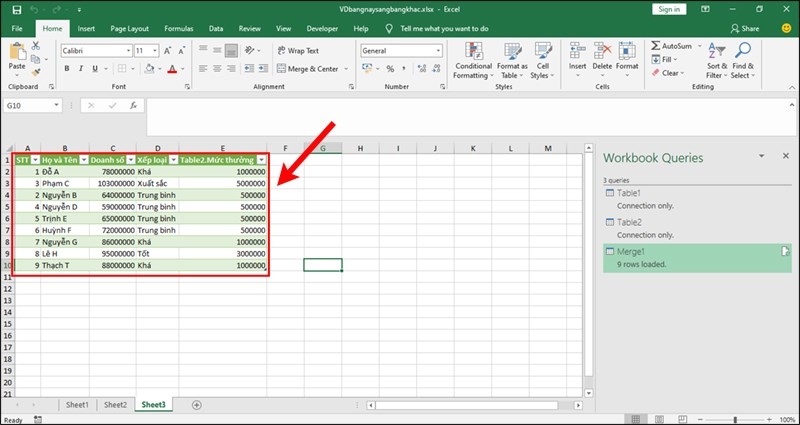Screen dimensions: 800x425
Task: Click the Name Box showing G10
Action: click(33, 106)
